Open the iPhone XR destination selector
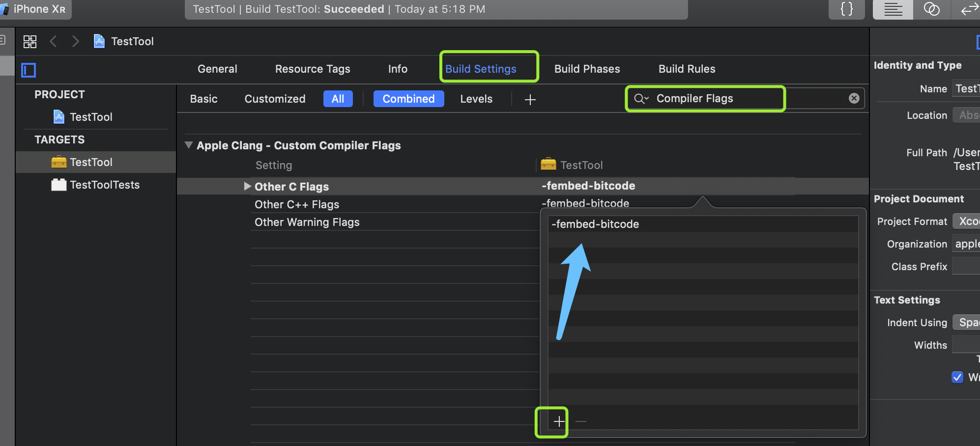The width and height of the screenshot is (980, 446). (35, 9)
